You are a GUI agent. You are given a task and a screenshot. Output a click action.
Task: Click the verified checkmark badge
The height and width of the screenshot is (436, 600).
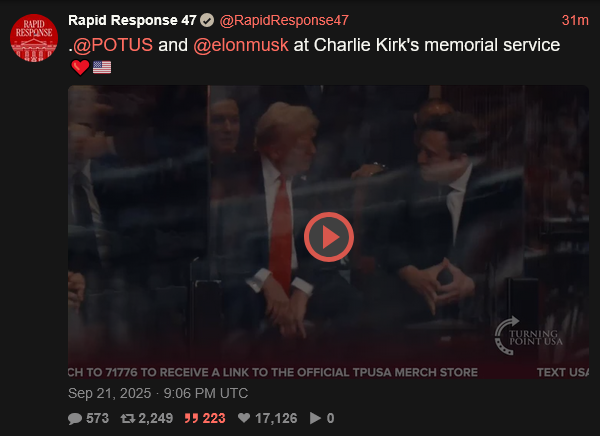207,20
